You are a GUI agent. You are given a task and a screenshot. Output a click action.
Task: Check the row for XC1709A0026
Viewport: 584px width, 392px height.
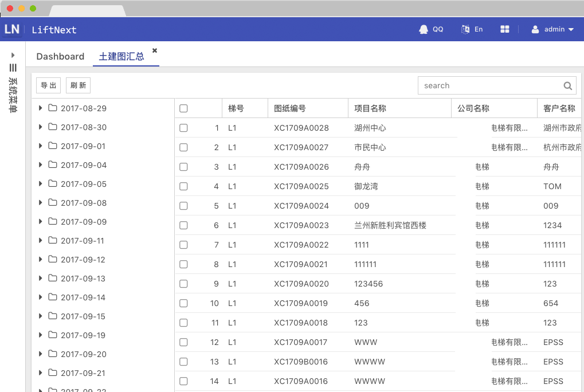point(183,167)
